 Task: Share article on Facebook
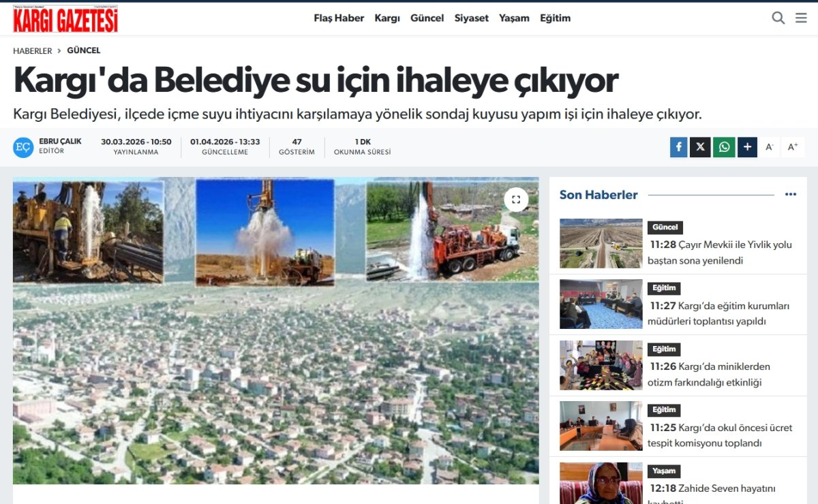pos(678,147)
